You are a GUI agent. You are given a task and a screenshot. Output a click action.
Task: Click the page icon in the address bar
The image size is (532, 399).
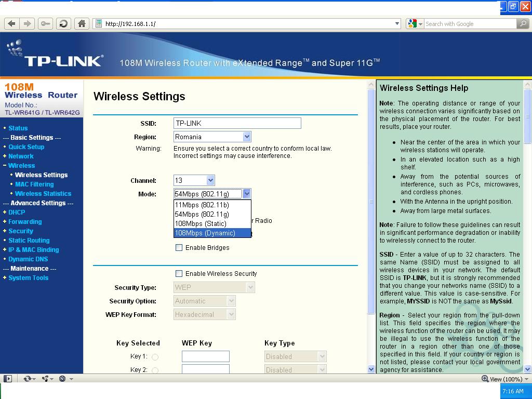99,24
